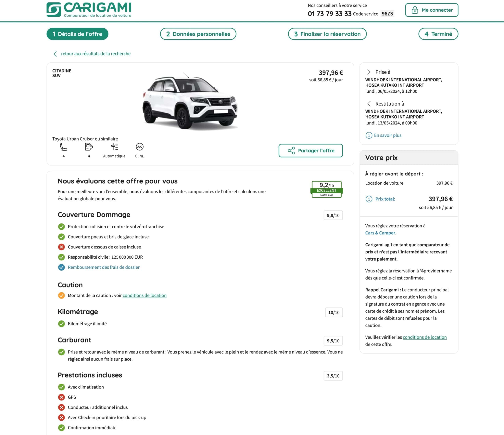
Task: Click the info icon beside Prix total
Action: coord(369,199)
